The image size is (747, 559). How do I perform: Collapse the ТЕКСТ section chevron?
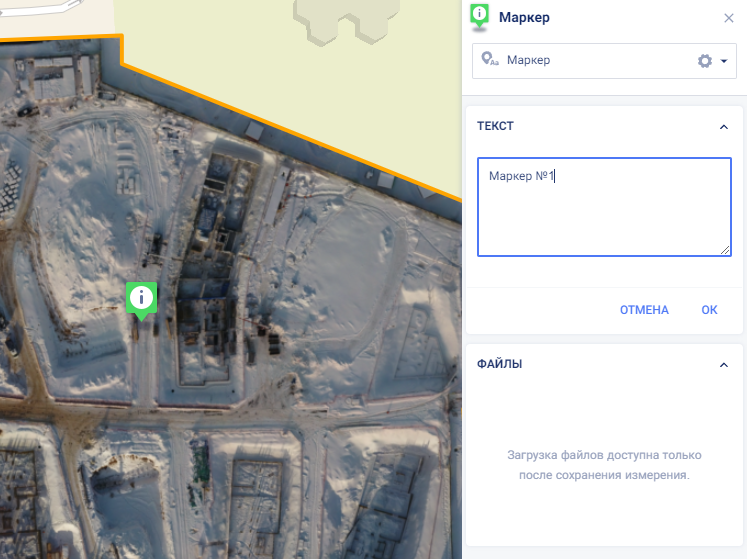click(724, 127)
